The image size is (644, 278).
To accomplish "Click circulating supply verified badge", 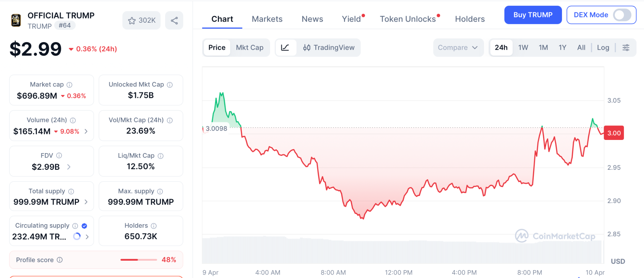I will [x=84, y=226].
